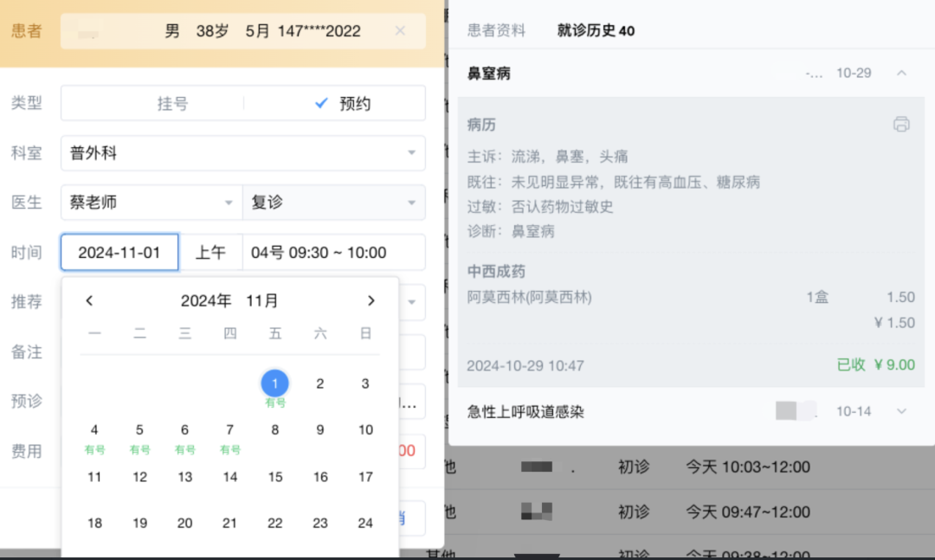The image size is (935, 560).
Task: Select the 上午 time period selector
Action: coord(210,253)
